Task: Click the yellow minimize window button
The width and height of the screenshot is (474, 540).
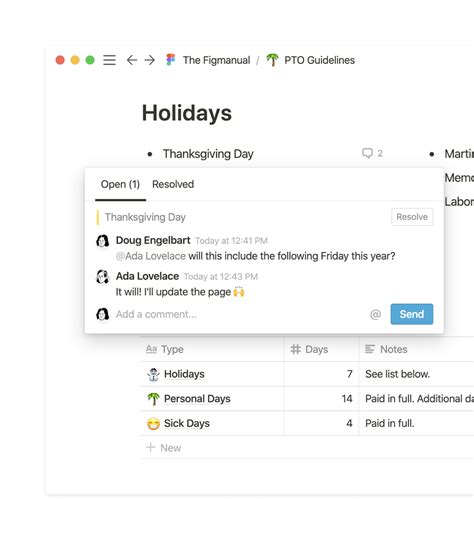Action: [75, 60]
